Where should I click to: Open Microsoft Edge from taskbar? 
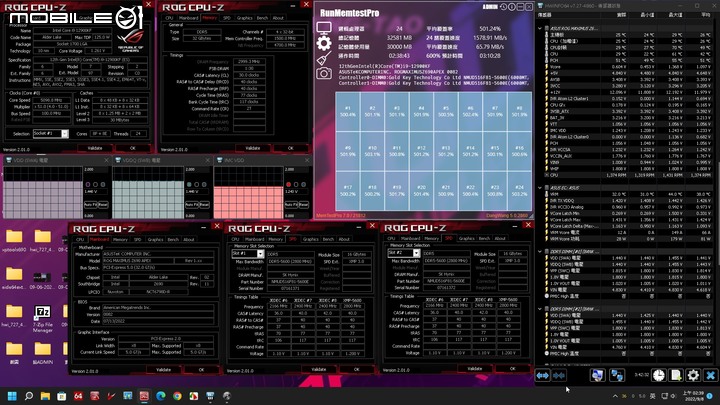(x=161, y=396)
